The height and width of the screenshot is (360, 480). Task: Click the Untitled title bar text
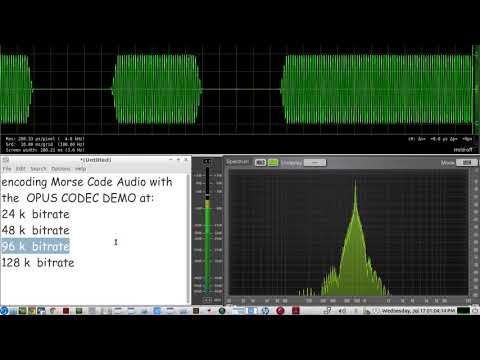[96, 160]
